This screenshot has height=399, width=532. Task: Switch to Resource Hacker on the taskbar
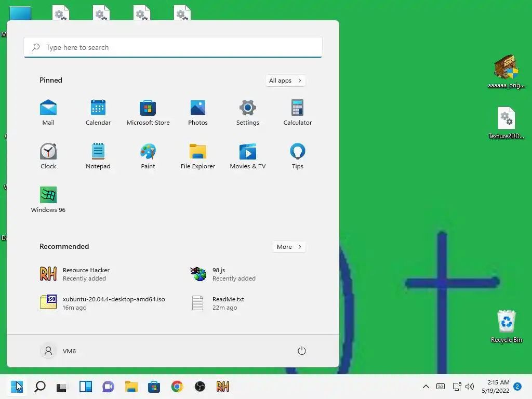tap(222, 387)
